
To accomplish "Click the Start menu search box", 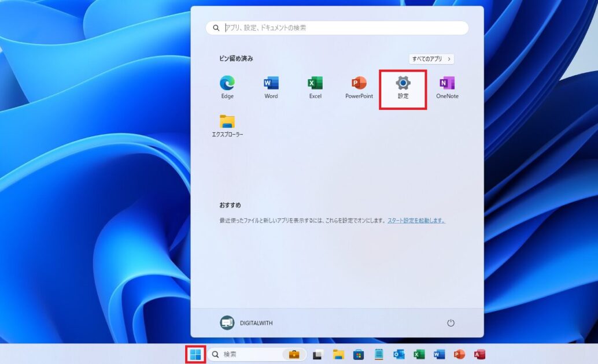I will click(x=337, y=28).
